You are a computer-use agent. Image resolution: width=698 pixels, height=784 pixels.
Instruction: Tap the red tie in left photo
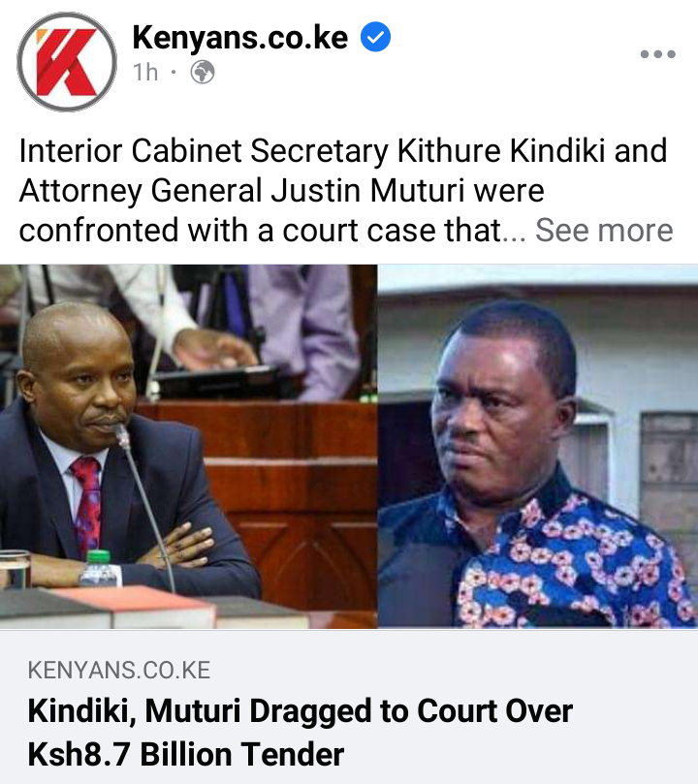point(87,505)
